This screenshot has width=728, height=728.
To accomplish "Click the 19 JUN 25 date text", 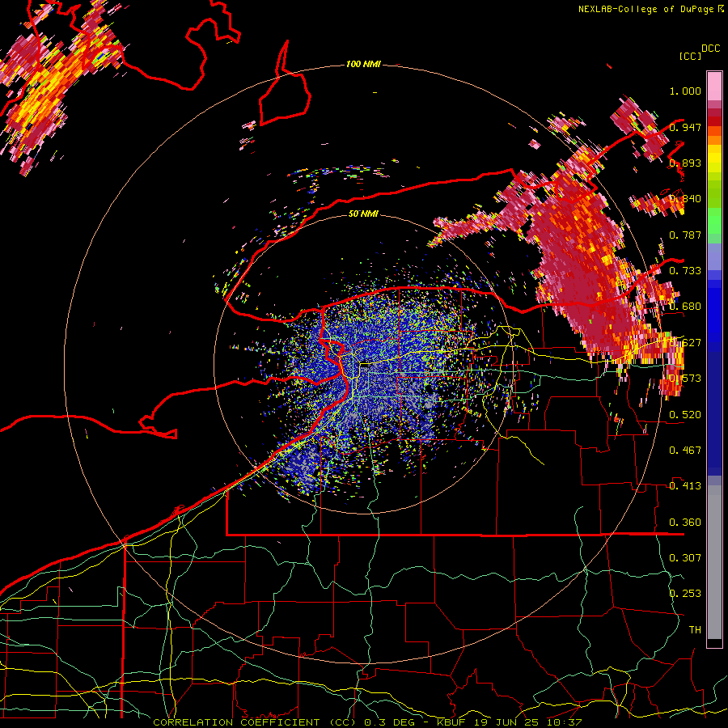I will click(506, 722).
